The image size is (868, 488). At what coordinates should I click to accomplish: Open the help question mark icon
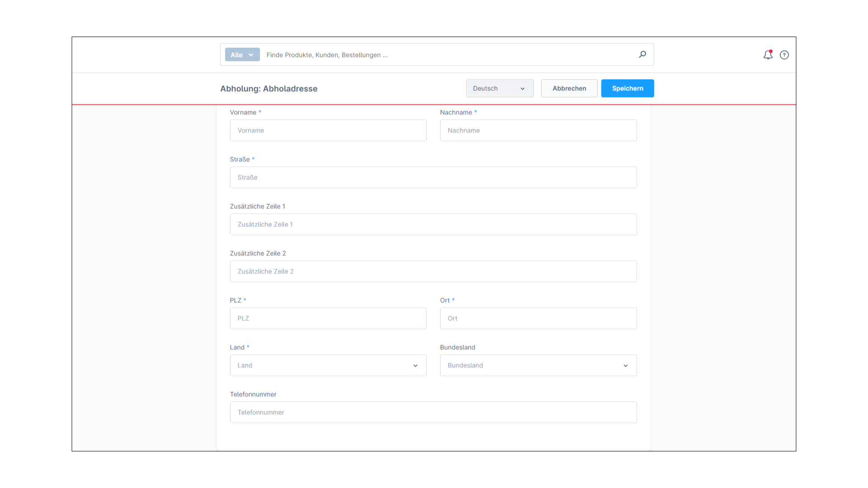click(784, 55)
